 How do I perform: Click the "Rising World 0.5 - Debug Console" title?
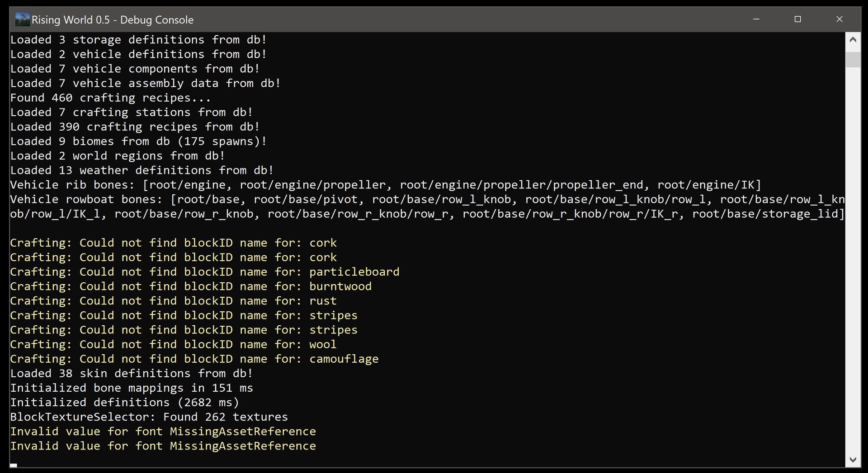click(112, 20)
